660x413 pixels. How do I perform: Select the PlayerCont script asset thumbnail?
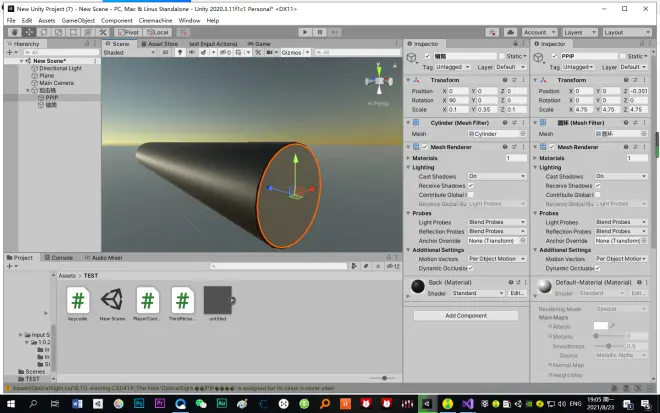147,300
